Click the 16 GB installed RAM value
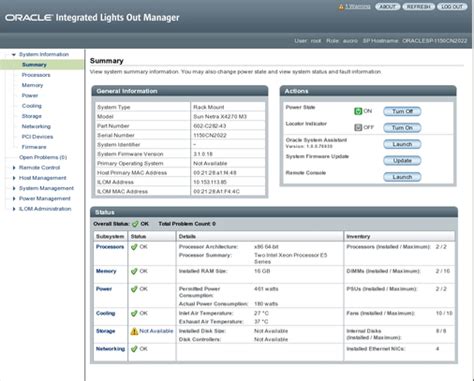 pos(262,271)
